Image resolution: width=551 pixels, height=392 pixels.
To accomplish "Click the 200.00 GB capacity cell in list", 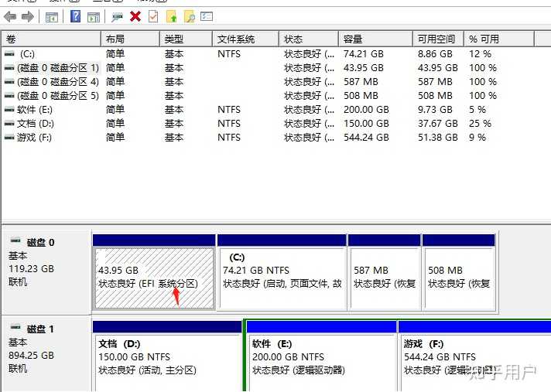I will (x=366, y=110).
